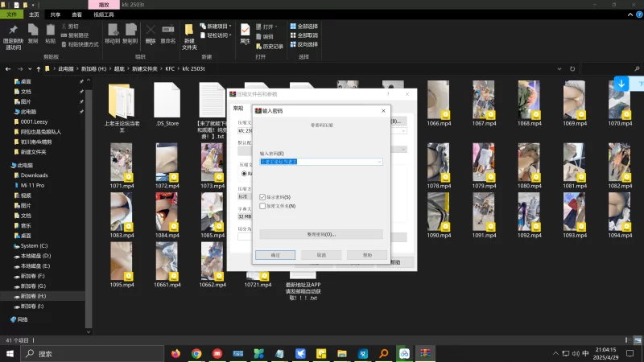Viewport: 644px width, 362px height.
Task: Click the 复制 copy icon in ribbon
Action: coord(33,31)
